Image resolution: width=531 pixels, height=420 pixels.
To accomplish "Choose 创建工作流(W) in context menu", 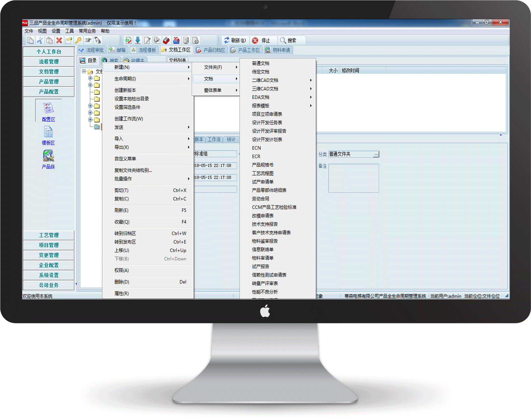I will (x=129, y=119).
